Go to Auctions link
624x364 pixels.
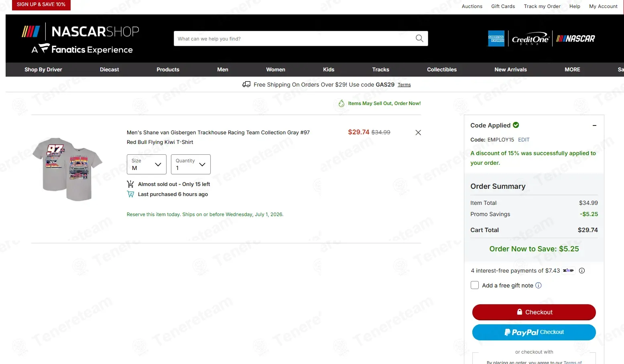pos(472,6)
